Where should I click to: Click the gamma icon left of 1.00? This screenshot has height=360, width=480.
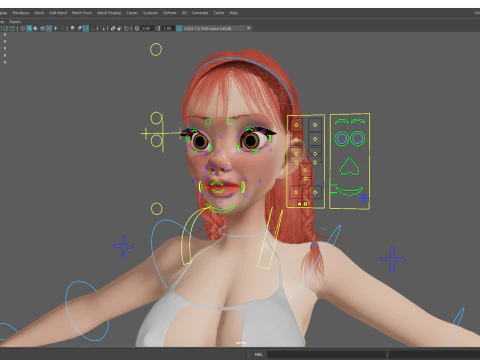point(158,28)
